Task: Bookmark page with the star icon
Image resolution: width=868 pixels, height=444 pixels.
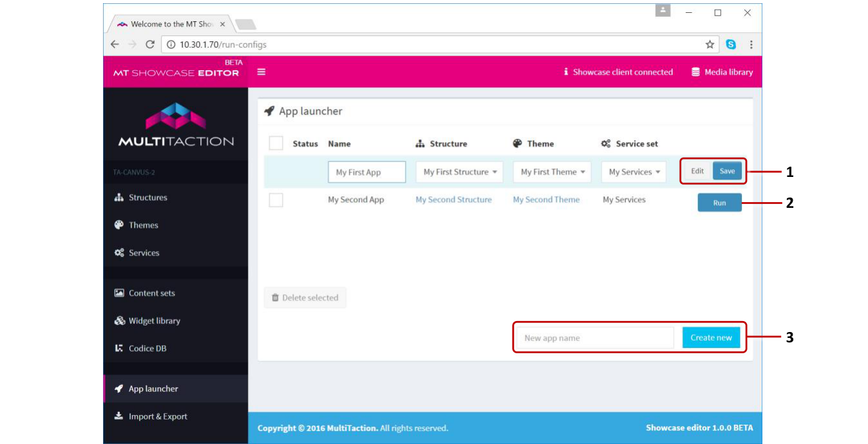Action: point(710,44)
